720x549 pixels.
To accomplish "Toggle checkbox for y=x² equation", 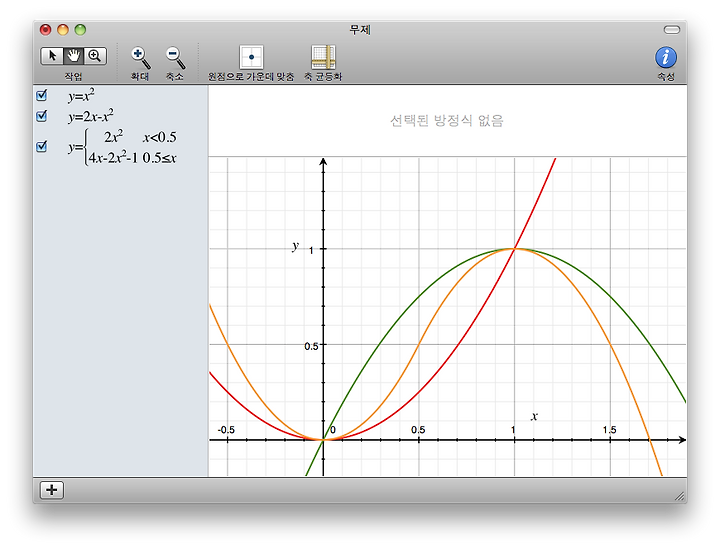I will 41,95.
